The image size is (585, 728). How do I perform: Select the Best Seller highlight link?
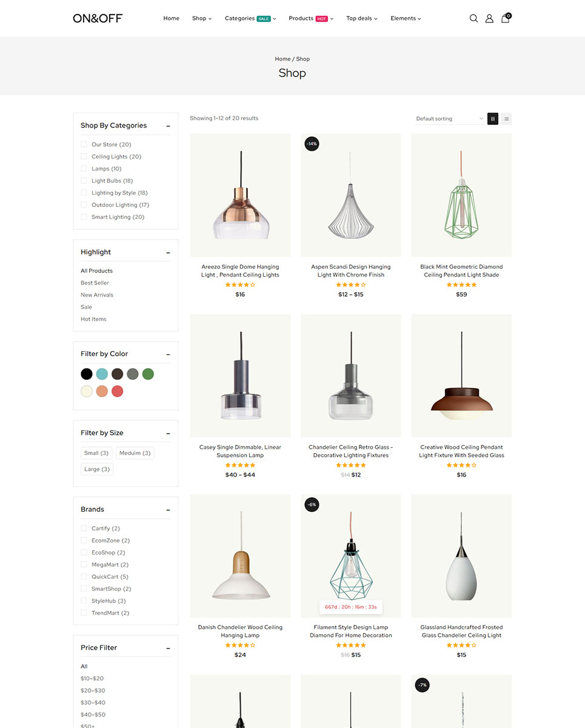pyautogui.click(x=95, y=283)
